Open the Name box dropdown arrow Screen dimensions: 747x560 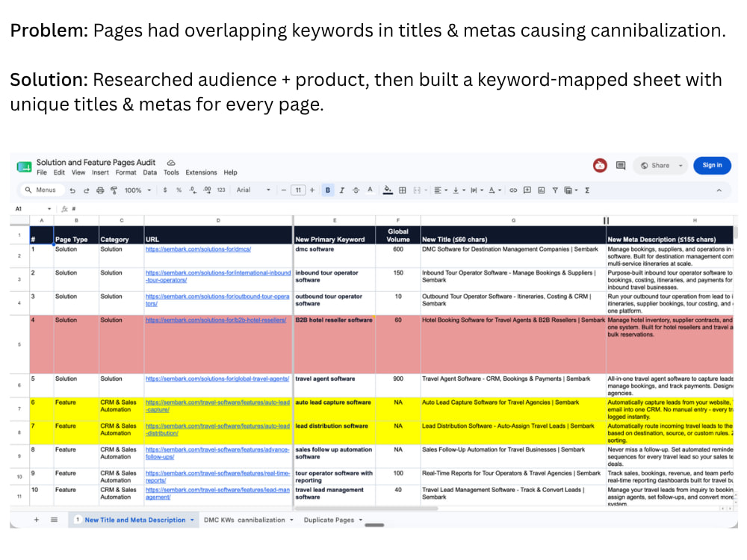[x=49, y=208]
